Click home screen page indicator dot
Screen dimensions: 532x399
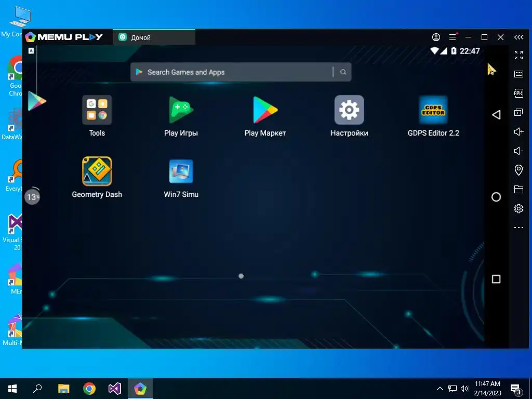[241, 276]
